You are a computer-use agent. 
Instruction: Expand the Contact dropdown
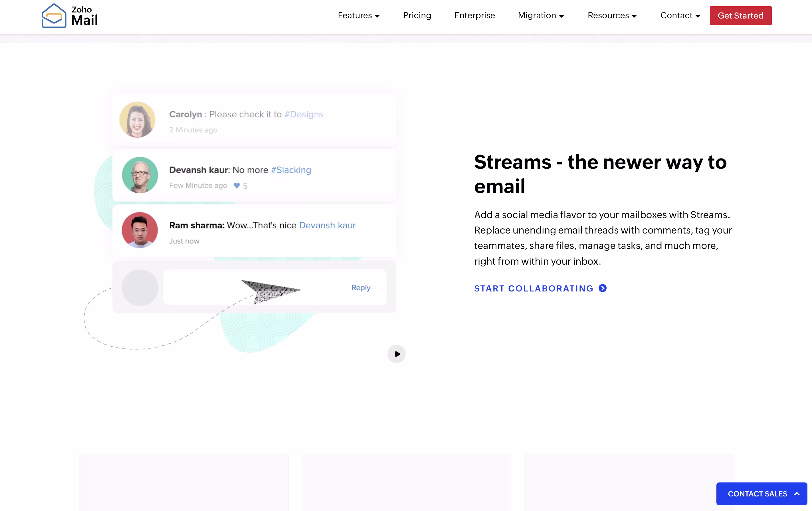coord(680,15)
